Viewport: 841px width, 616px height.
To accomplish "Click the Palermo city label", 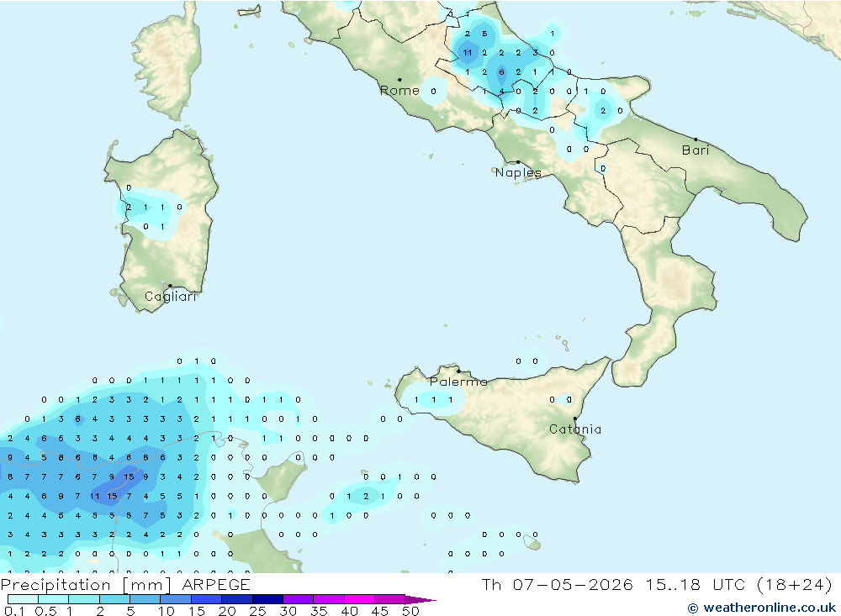I will 458,382.
